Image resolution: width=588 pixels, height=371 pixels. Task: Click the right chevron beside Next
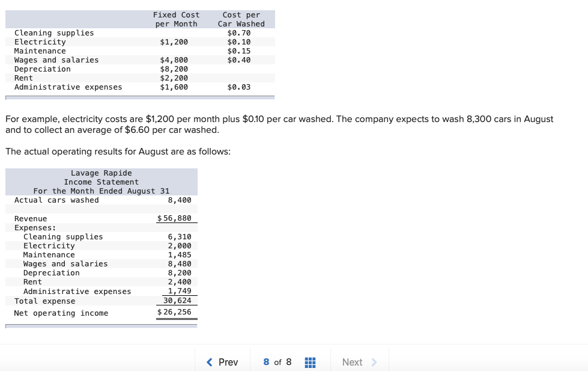373,362
